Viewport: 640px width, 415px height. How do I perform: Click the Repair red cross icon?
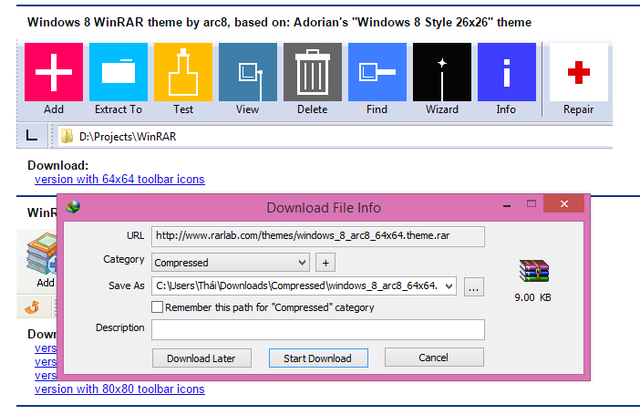coord(579,72)
